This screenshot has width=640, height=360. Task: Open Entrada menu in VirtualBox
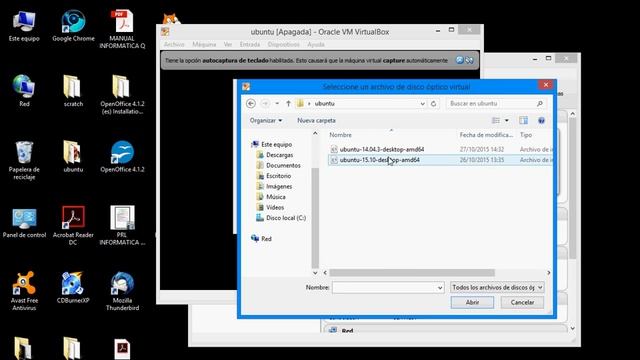pos(250,44)
